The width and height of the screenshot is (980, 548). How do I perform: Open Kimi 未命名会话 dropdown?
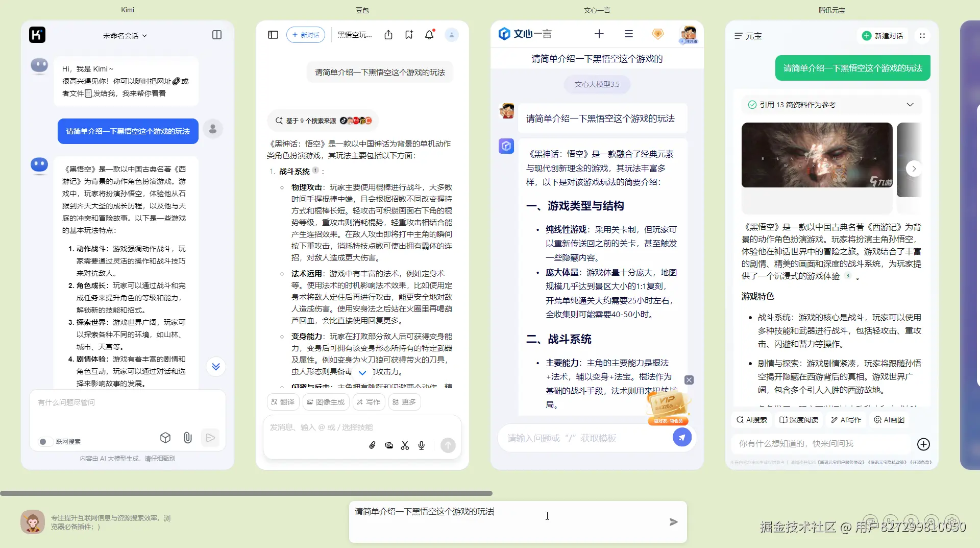(125, 35)
